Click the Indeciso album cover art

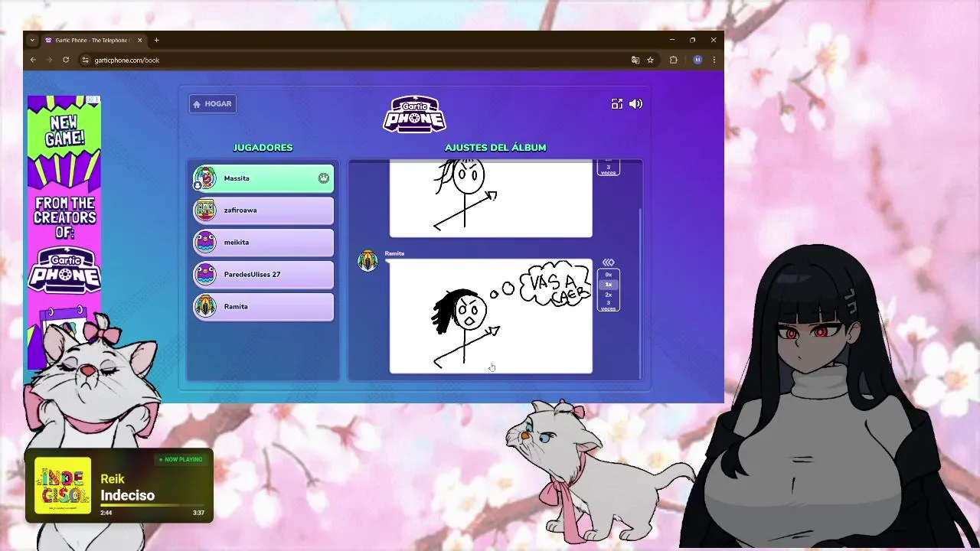[x=63, y=485]
